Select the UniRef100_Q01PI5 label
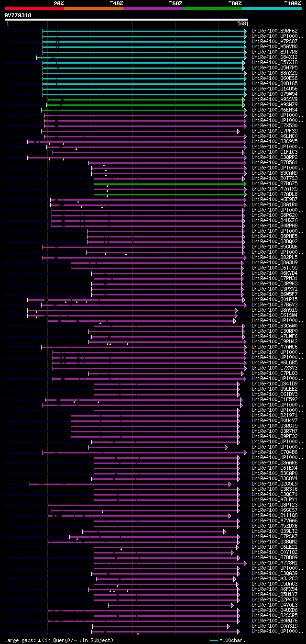Screen dimensions: 306x644 (x=274, y=300)
